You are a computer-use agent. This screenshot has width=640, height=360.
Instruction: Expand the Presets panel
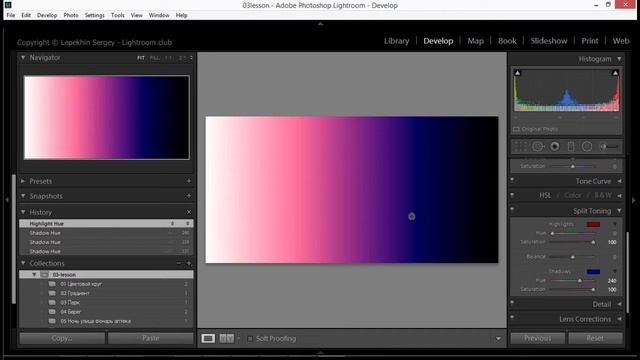[23, 181]
